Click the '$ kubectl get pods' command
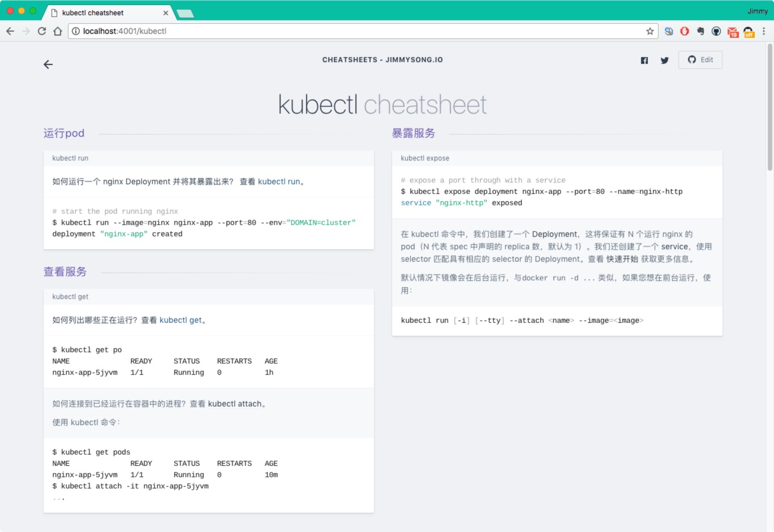The width and height of the screenshot is (774, 532). (91, 452)
